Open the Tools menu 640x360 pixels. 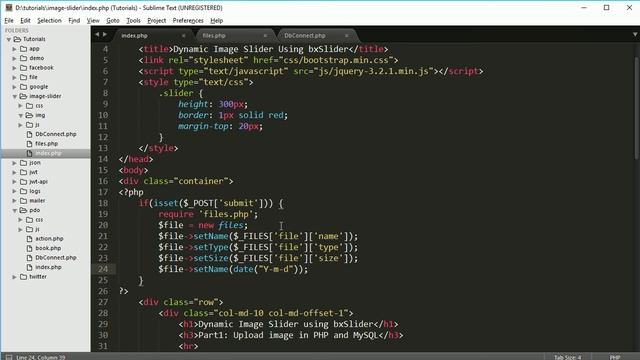tap(133, 20)
